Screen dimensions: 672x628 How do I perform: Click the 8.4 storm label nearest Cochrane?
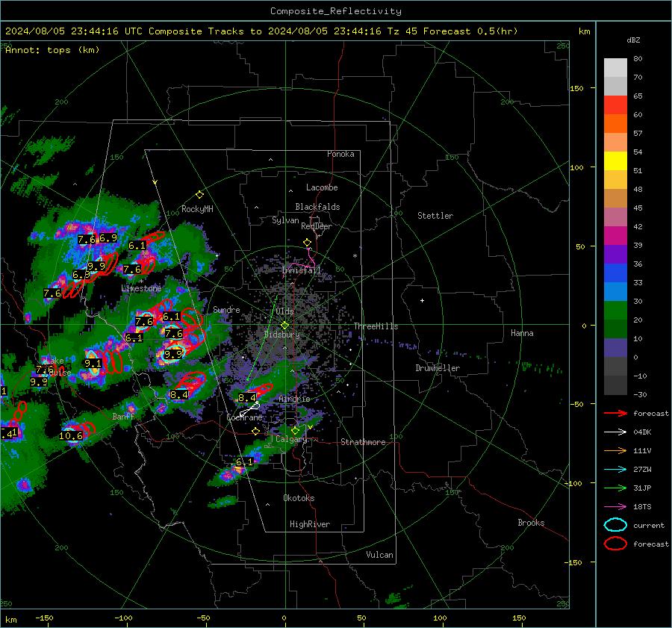pos(247,398)
